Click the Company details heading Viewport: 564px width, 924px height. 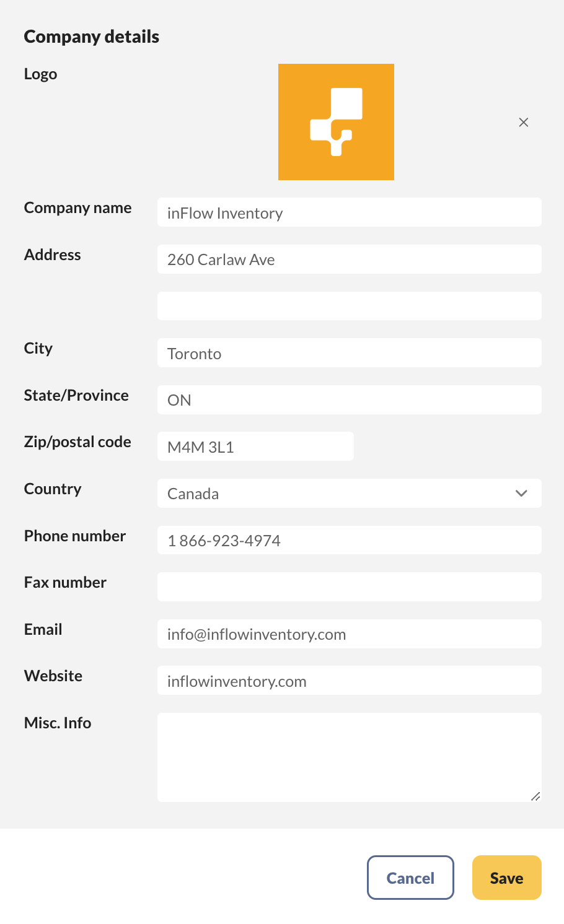(x=92, y=37)
